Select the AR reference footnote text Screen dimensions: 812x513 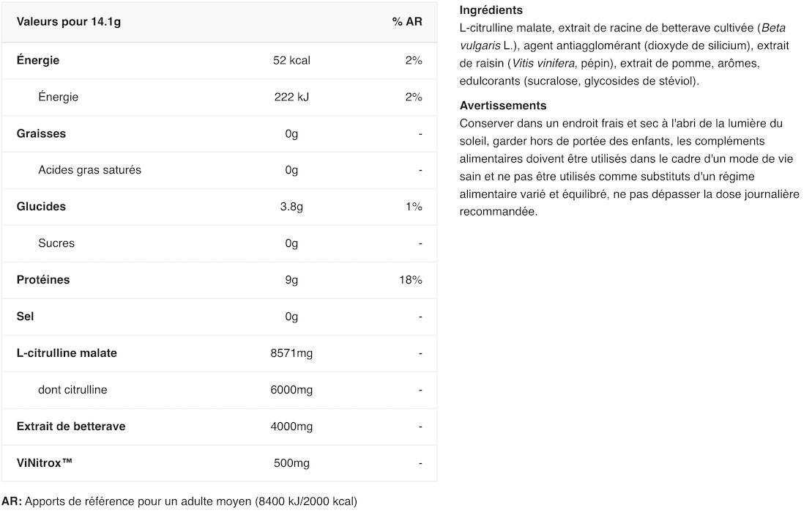click(179, 501)
